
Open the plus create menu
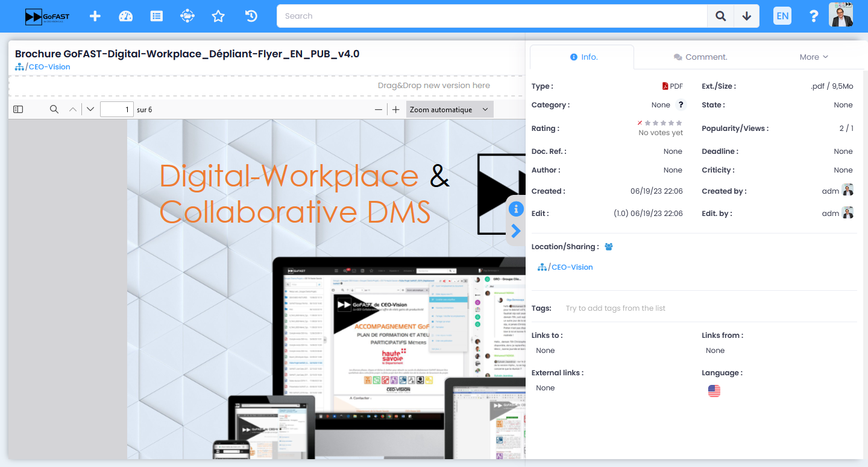95,16
